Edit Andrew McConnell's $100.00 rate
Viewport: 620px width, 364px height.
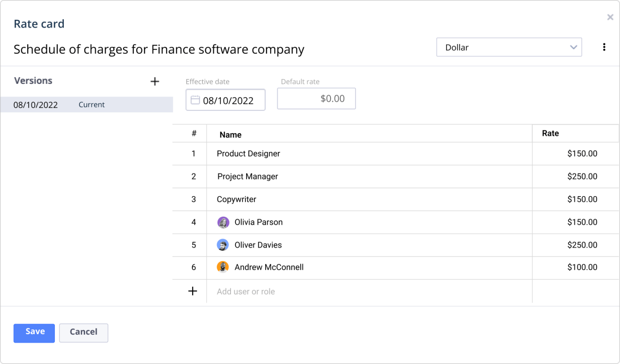[582, 267]
